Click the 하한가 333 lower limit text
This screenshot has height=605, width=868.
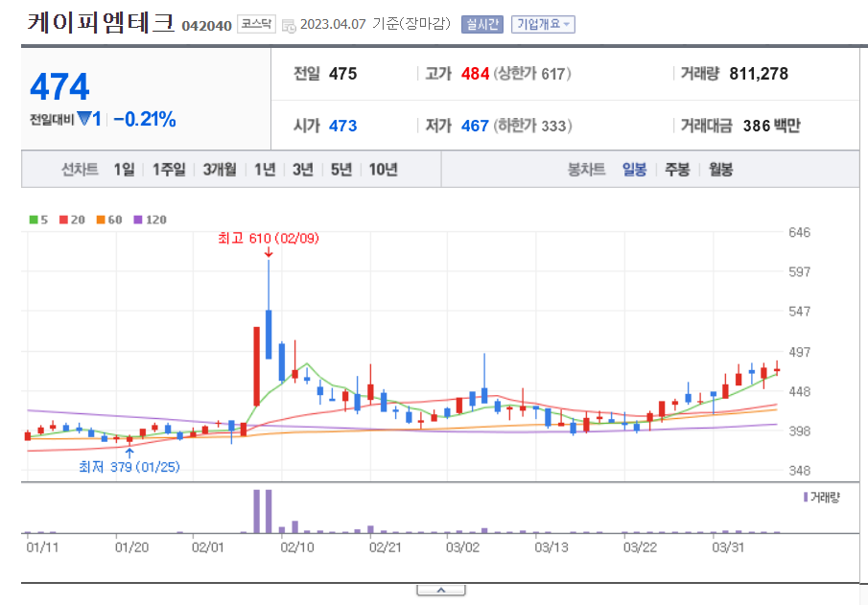532,127
